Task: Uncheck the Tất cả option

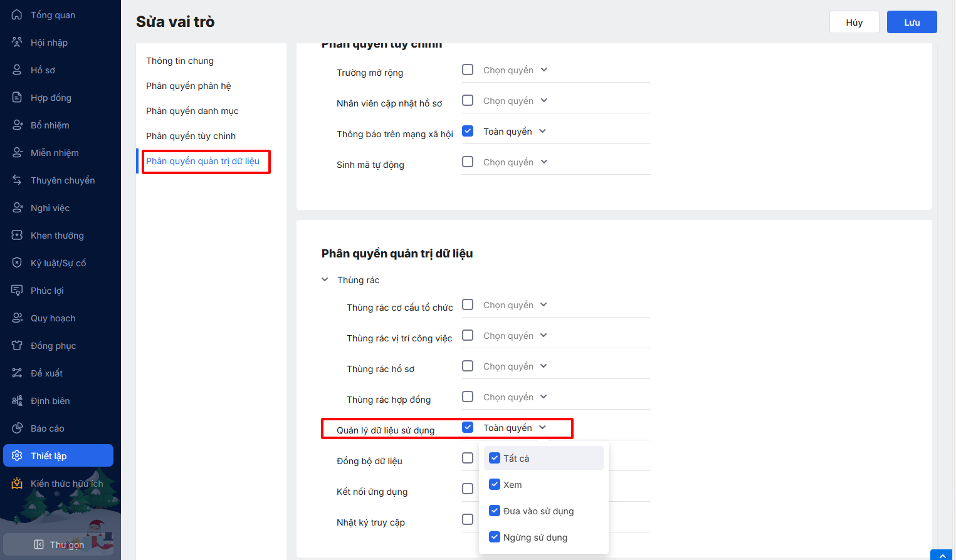Action: (495, 458)
